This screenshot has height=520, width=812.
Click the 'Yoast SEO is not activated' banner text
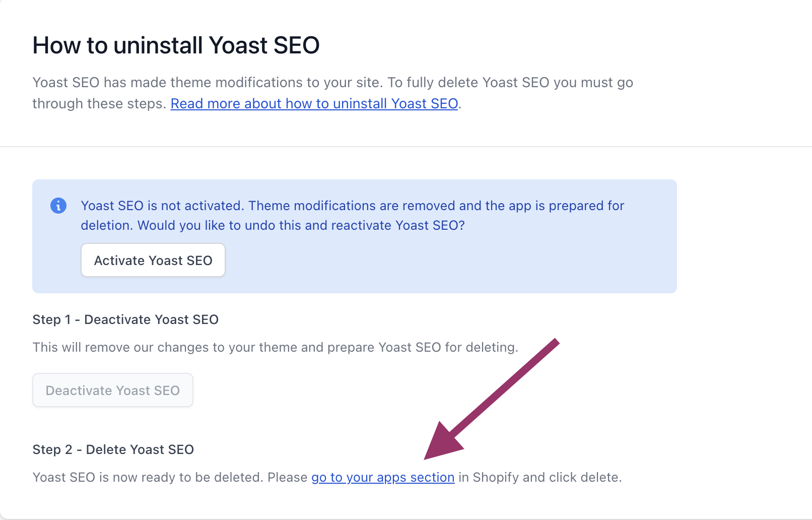tap(162, 206)
